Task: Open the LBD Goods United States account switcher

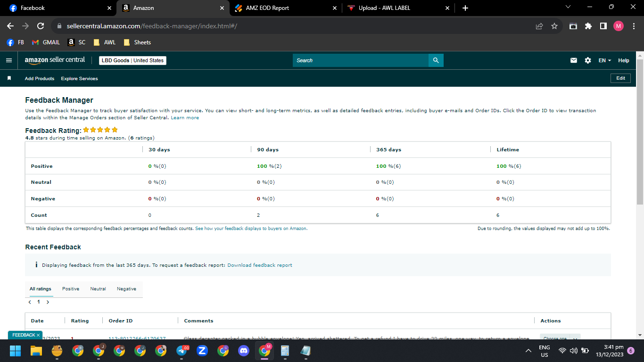Action: pos(132,60)
